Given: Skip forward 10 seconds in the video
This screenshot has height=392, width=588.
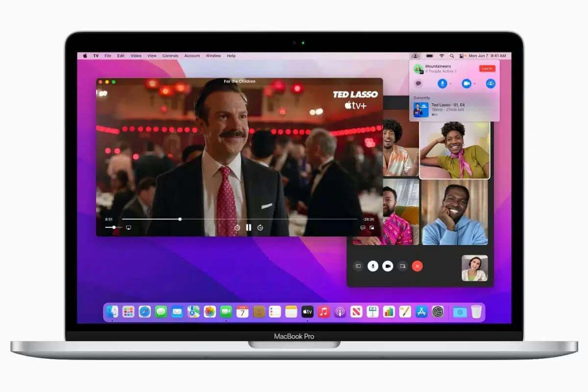Looking at the screenshot, I should [x=260, y=227].
